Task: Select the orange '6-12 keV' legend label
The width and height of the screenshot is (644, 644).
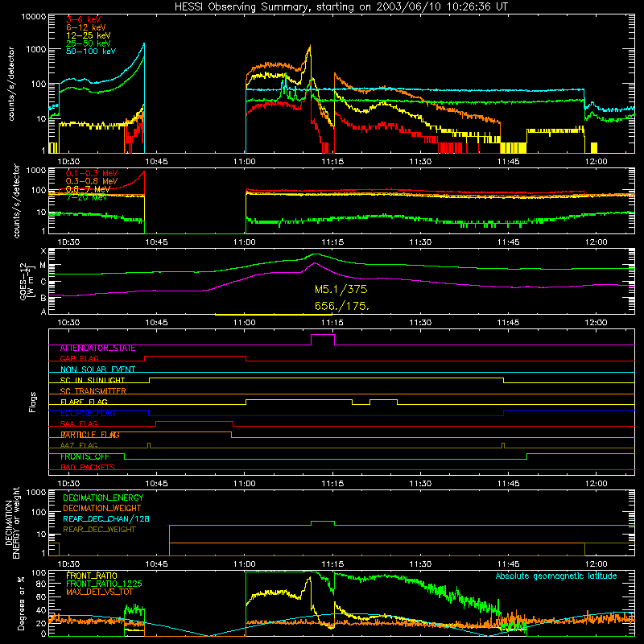Action: pos(86,27)
